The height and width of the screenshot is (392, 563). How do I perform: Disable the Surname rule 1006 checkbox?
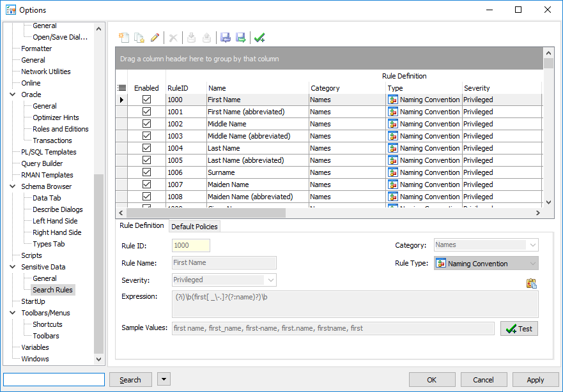146,172
